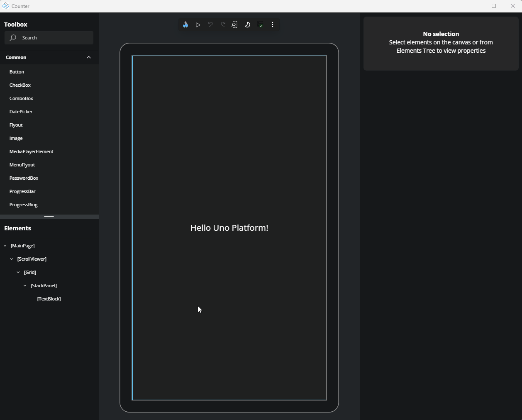The width and height of the screenshot is (522, 420).
Task: Activate the element inspect tool
Action: [235, 24]
